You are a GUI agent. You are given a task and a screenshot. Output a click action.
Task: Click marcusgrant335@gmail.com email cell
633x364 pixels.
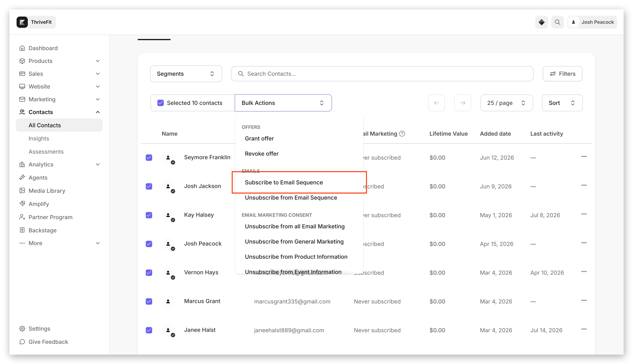(292, 301)
